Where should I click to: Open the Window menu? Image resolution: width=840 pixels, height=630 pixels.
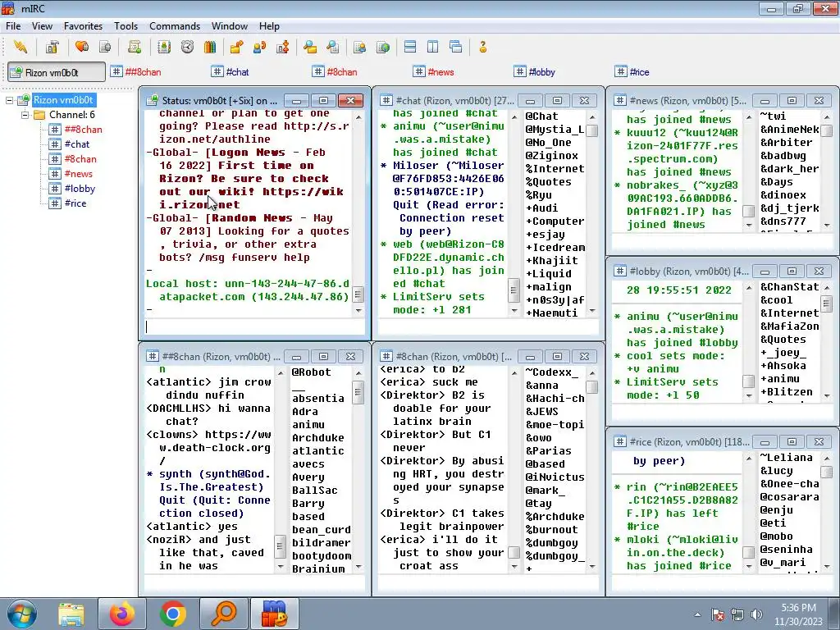(230, 25)
